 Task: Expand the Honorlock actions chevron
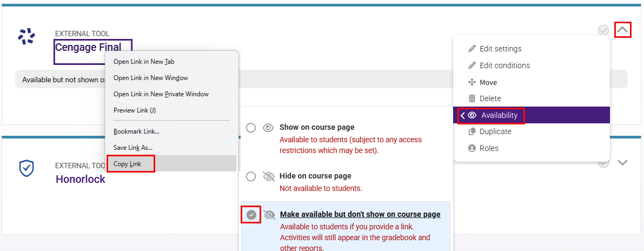pos(622,162)
